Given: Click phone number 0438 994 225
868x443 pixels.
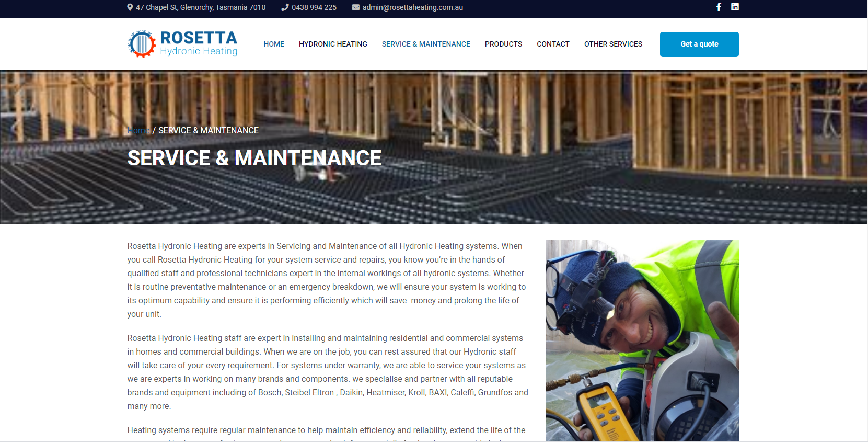Looking at the screenshot, I should click(314, 7).
